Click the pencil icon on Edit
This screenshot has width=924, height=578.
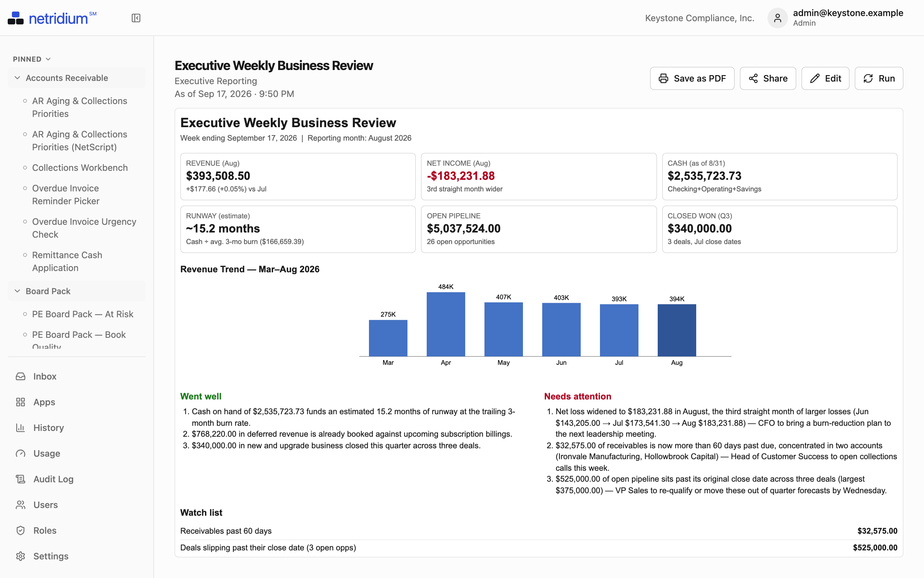click(815, 78)
